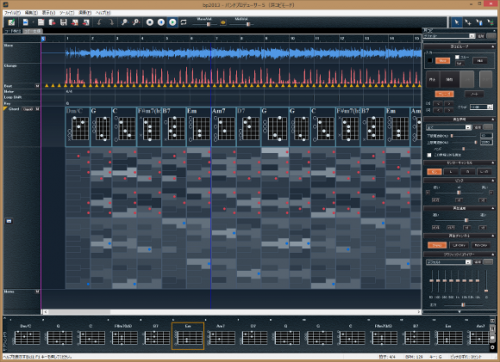
Task: Toggle the checkbox below the band slider
Action: (x=429, y=155)
